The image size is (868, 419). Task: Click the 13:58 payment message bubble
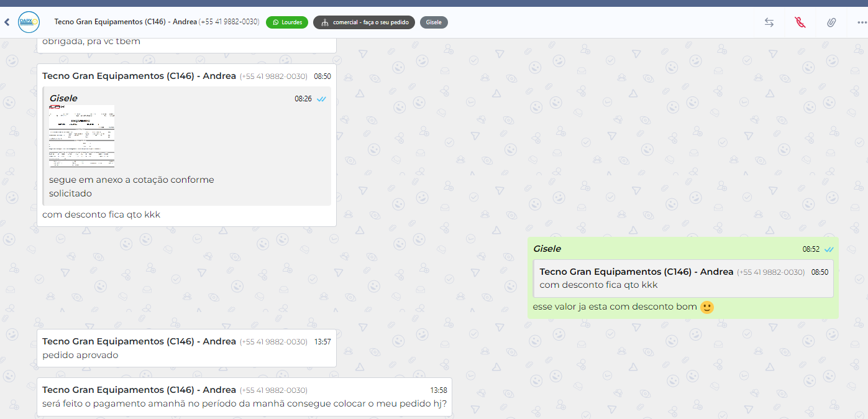[244, 403]
